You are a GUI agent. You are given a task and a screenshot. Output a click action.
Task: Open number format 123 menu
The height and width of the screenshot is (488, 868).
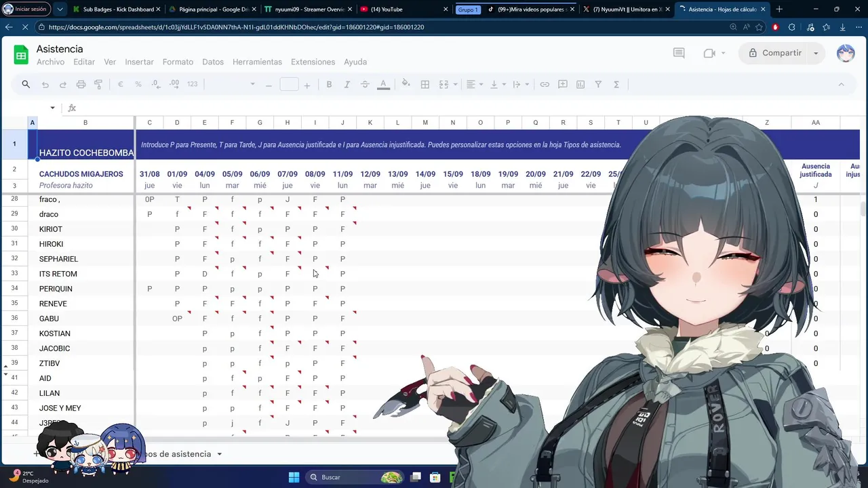[x=192, y=85]
